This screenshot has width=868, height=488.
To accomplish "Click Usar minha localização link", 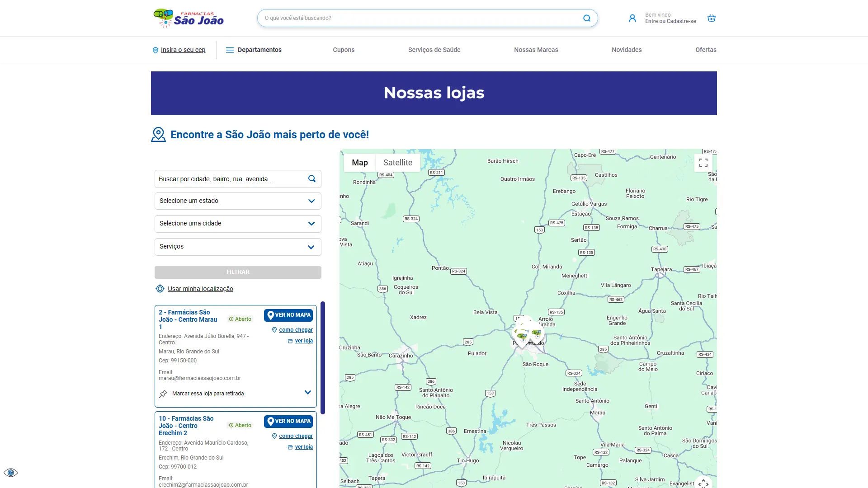I will click(x=200, y=289).
